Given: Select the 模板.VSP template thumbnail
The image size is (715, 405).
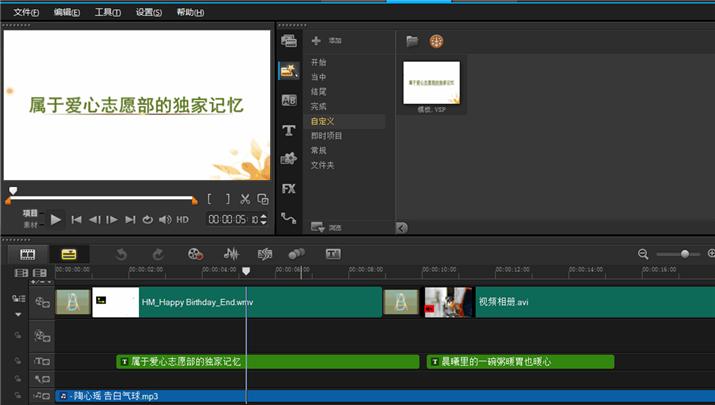Looking at the screenshot, I should coord(431,83).
